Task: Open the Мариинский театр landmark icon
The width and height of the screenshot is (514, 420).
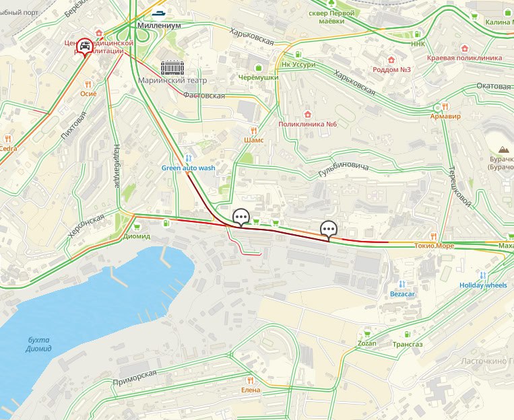Action: click(x=172, y=67)
